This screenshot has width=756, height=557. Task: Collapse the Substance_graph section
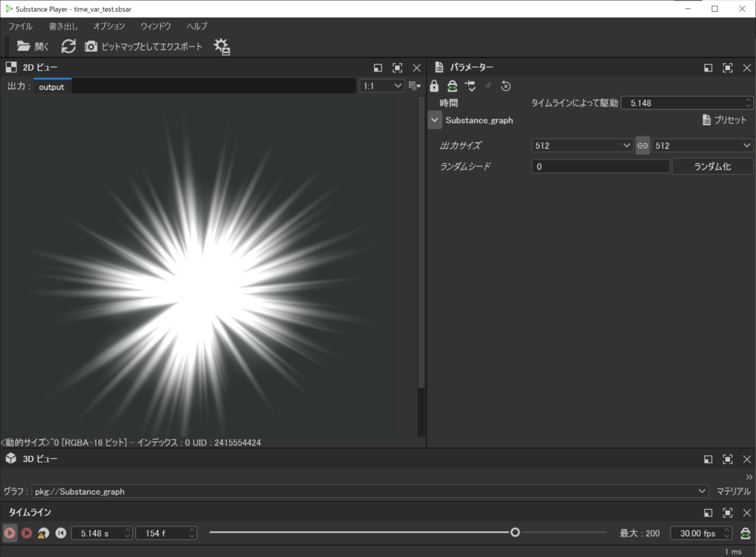435,120
